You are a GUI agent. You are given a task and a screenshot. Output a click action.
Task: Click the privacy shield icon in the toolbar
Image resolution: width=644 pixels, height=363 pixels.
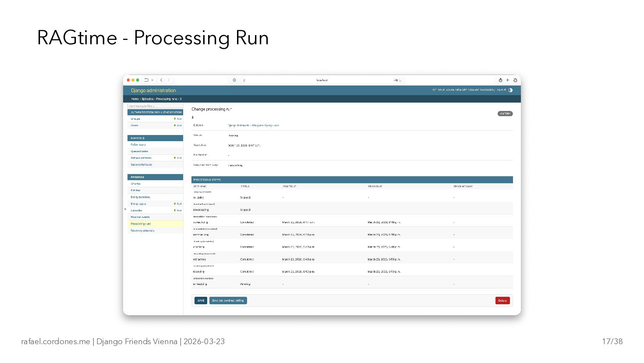pos(234,80)
